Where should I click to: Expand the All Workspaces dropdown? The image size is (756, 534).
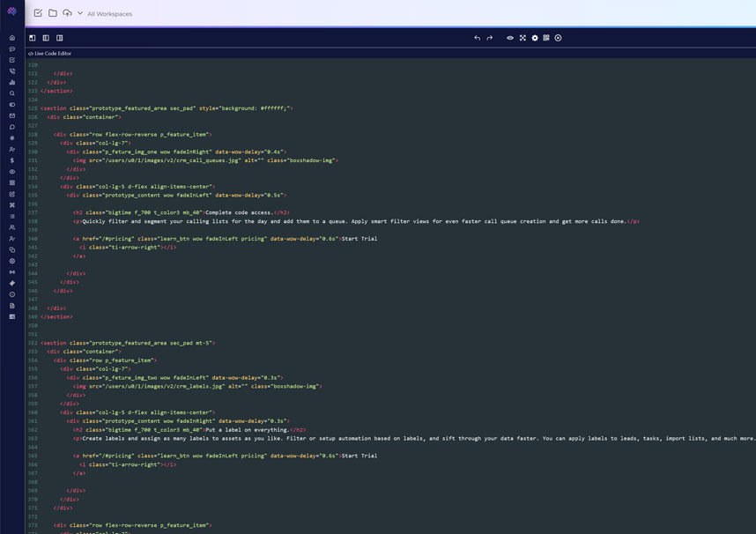coord(109,14)
